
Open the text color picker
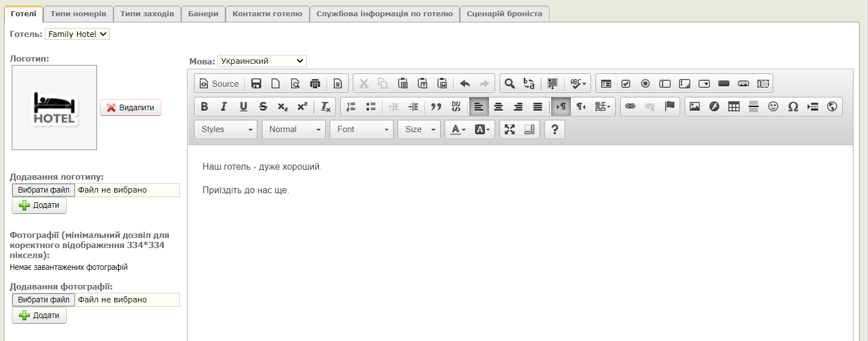pyautogui.click(x=458, y=129)
